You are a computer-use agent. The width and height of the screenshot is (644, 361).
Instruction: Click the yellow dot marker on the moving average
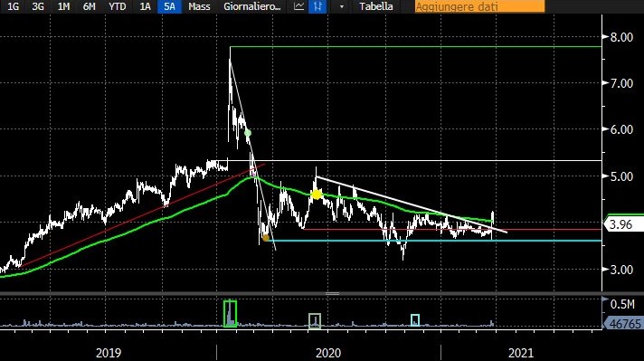[317, 195]
